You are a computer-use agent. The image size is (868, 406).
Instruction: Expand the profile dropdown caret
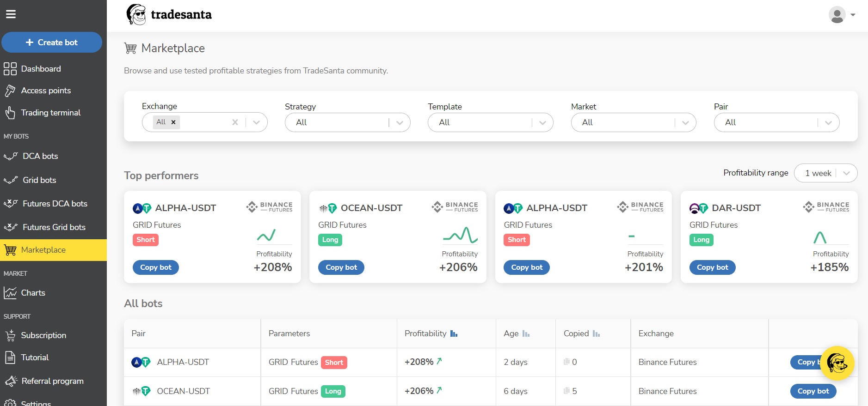tap(853, 15)
